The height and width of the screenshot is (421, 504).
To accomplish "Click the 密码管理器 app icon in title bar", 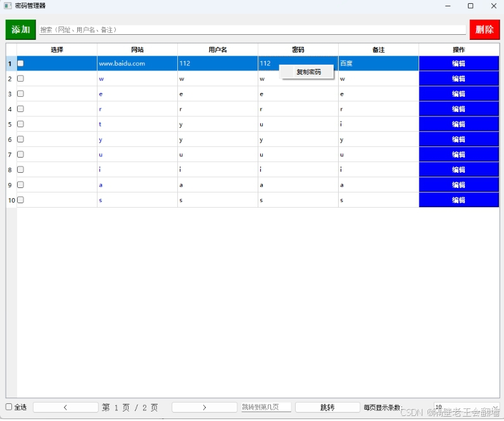I will (x=8, y=6).
